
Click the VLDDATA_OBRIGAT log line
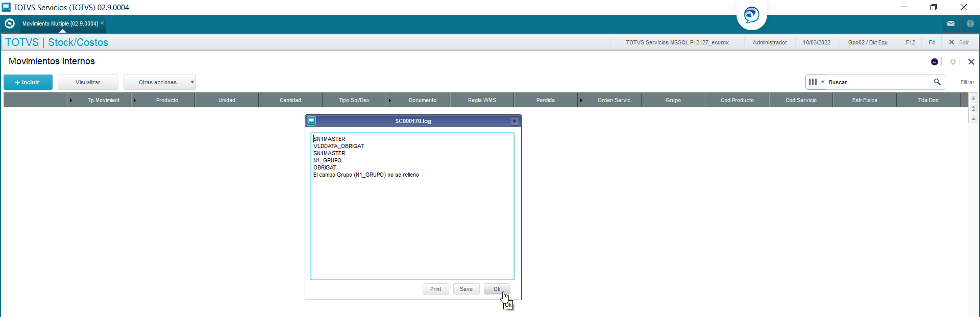pyautogui.click(x=339, y=146)
